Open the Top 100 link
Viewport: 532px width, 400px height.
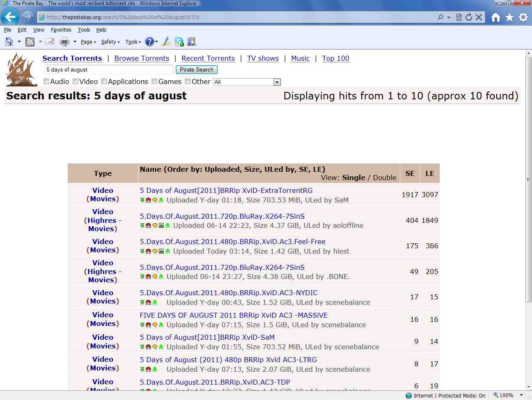[x=336, y=58]
